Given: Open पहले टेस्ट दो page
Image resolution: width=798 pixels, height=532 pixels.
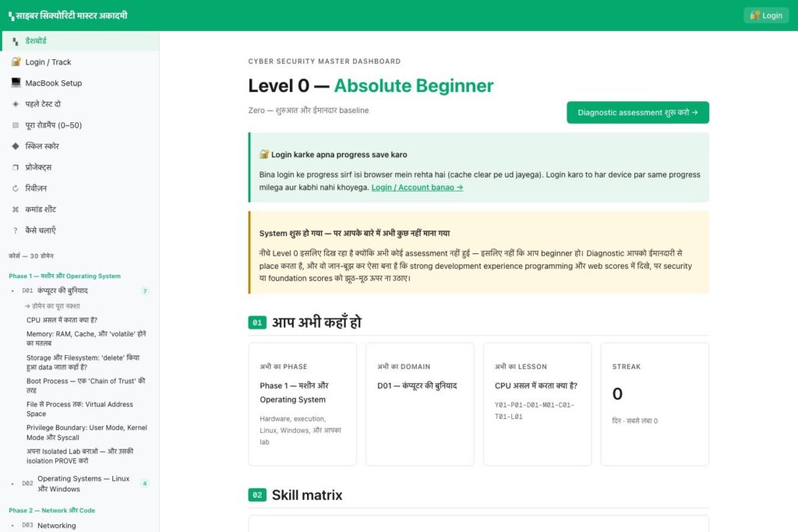Looking at the screenshot, I should (80, 104).
